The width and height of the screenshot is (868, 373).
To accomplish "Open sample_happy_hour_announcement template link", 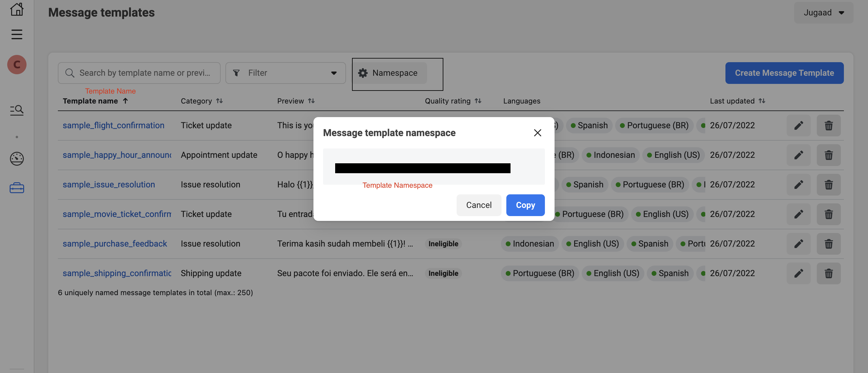I will pyautogui.click(x=117, y=155).
